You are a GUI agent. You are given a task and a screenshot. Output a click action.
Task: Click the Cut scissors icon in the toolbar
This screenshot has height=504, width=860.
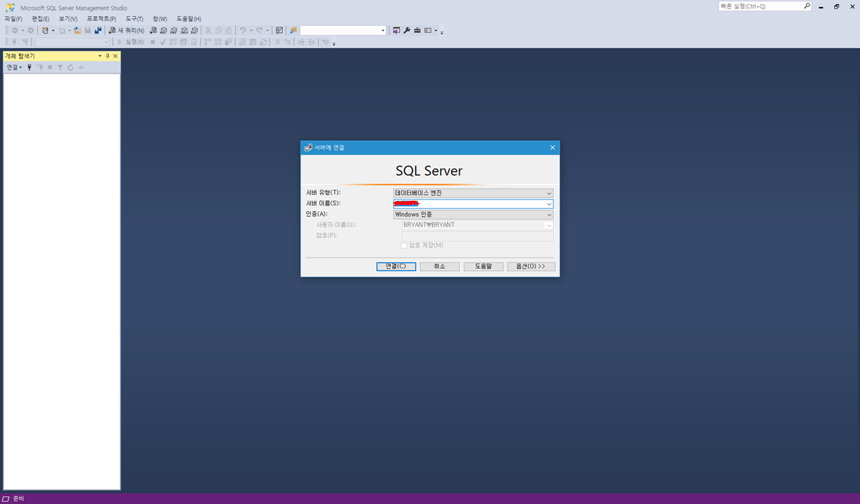tap(208, 31)
